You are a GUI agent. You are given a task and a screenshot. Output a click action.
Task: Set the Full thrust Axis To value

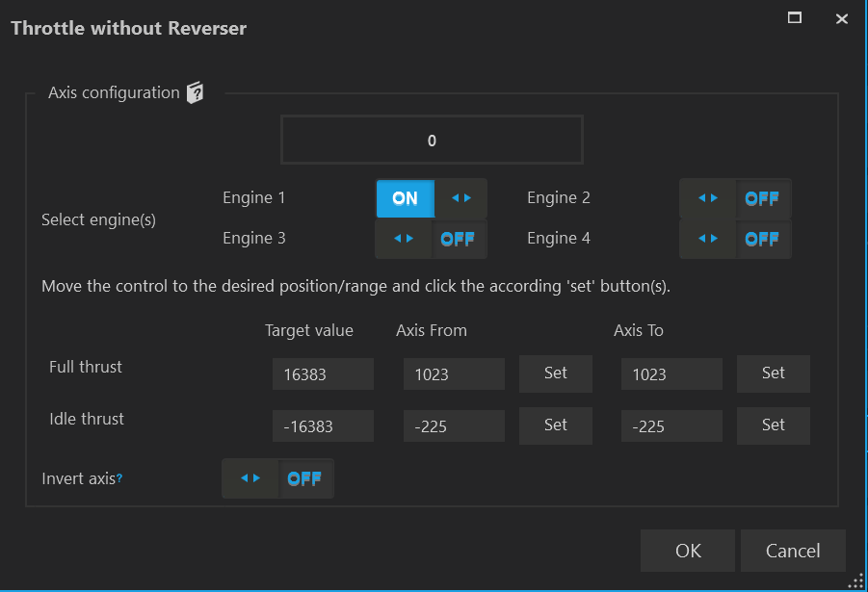coord(773,373)
